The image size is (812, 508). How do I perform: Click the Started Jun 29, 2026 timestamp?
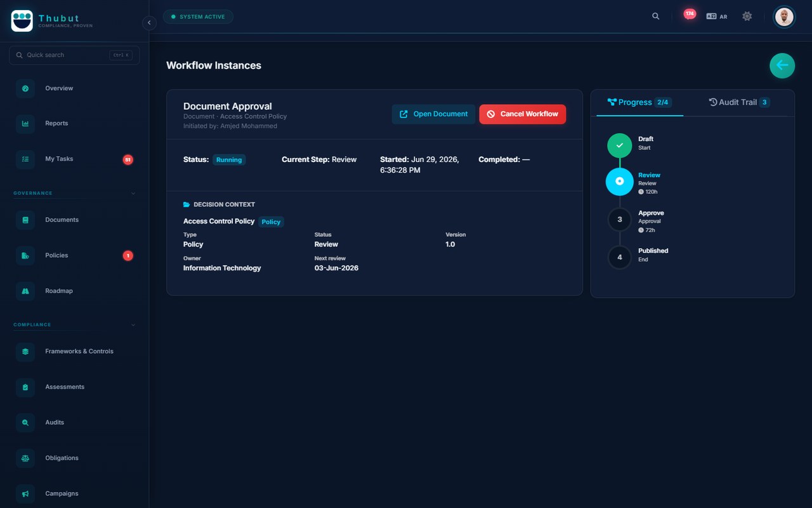coord(420,165)
